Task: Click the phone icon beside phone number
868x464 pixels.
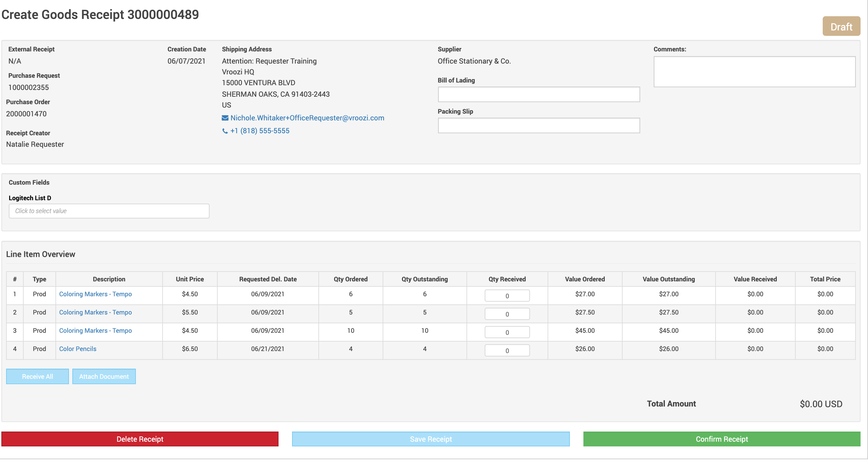Action: pos(225,131)
